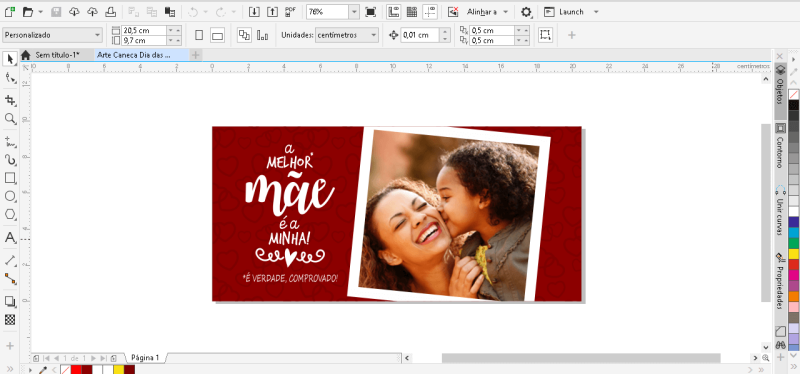800x374 pixels.
Task: Expand the document palette arrow menu
Action: coord(31,369)
